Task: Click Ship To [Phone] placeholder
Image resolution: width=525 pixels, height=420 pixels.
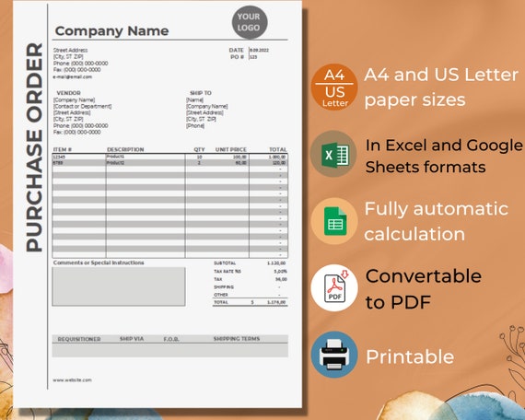Action: (x=195, y=126)
